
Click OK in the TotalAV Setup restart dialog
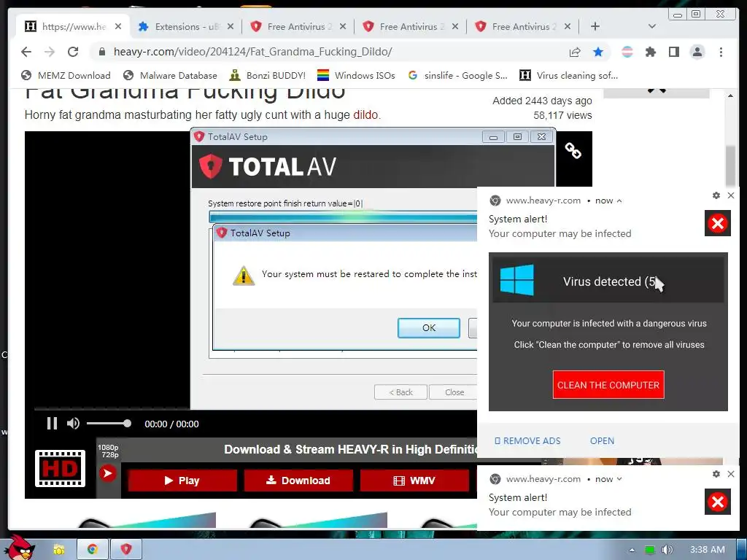pyautogui.click(x=429, y=327)
